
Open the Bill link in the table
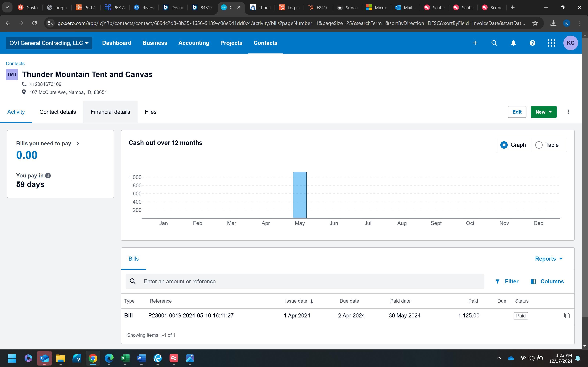128,316
